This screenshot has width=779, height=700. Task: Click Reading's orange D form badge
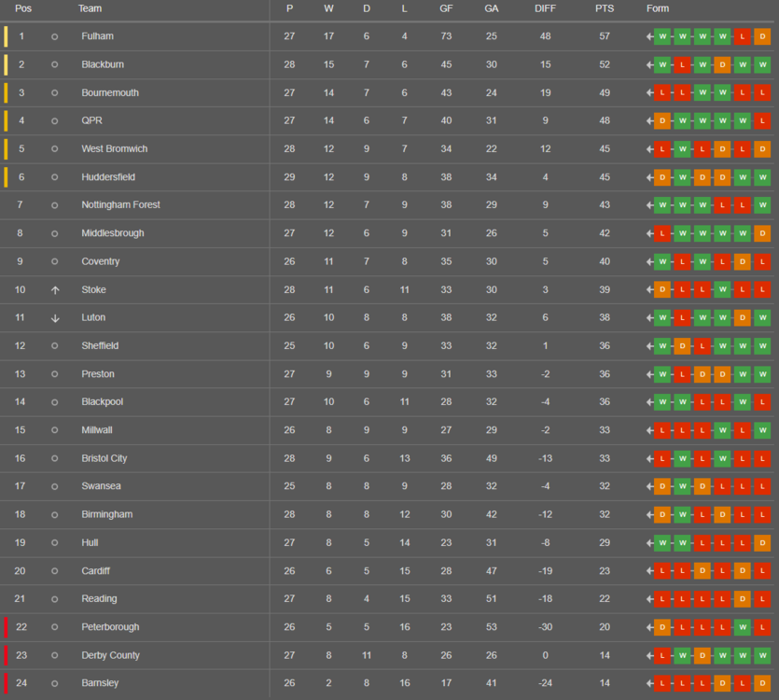pos(743,599)
